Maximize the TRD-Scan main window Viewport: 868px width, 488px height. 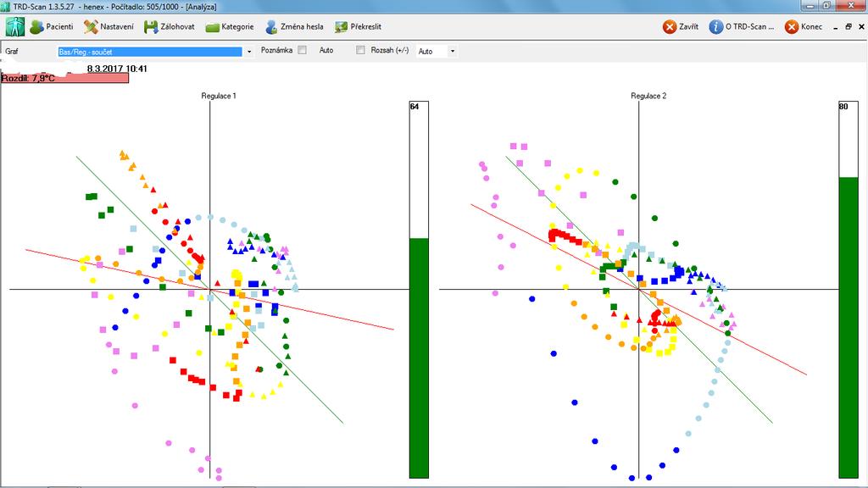(826, 6)
